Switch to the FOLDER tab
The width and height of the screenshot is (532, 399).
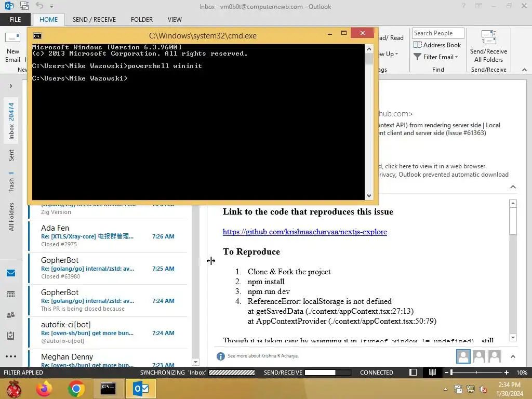[142, 20]
